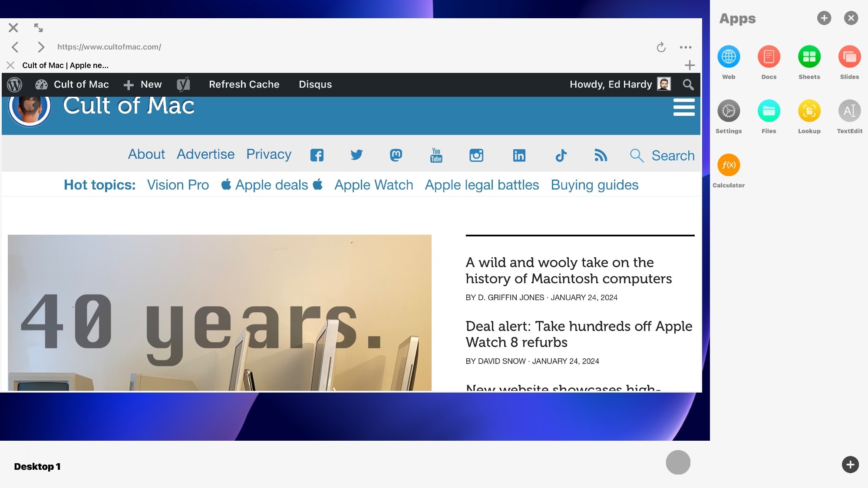This screenshot has width=868, height=488.
Task: Reload the page with refresh icon
Action: coord(661,47)
